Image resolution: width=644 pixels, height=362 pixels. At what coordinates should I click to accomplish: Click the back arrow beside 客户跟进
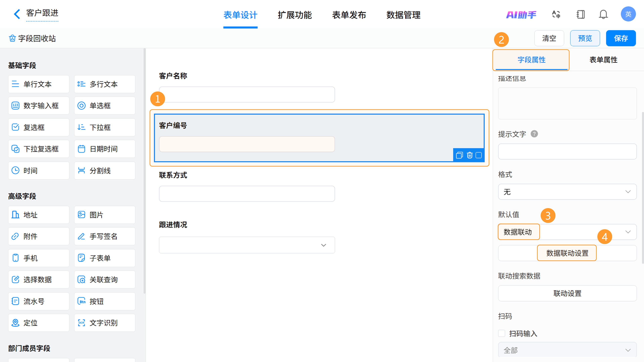pyautogui.click(x=17, y=14)
